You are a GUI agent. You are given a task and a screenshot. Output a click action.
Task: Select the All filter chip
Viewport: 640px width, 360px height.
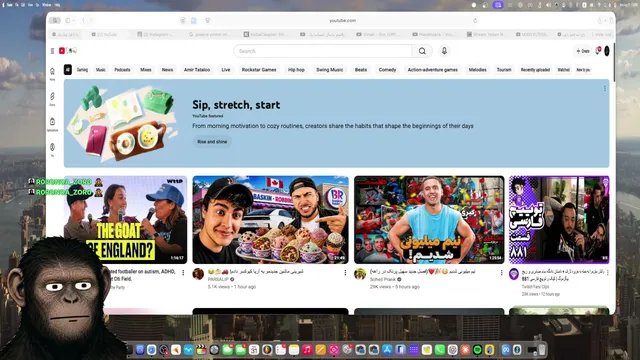click(68, 70)
